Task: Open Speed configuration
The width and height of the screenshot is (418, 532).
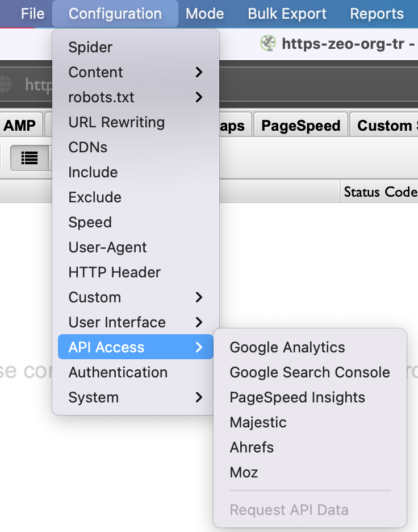Action: tap(136, 223)
